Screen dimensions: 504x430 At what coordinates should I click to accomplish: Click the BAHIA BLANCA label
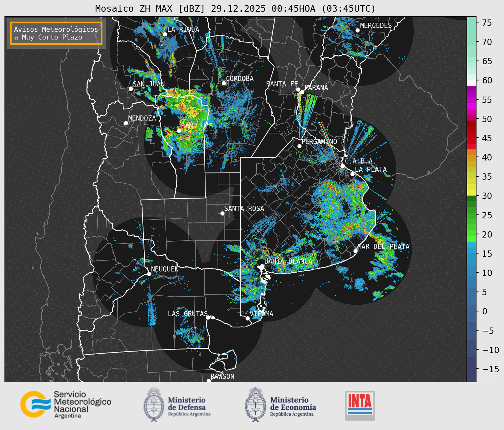288,261
